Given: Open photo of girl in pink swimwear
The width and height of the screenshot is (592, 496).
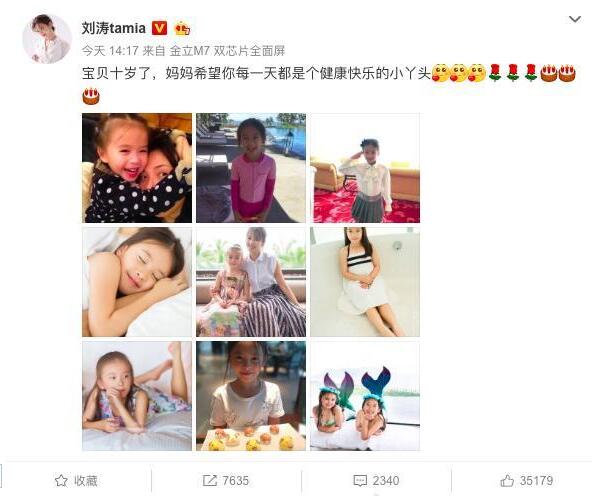Looking at the screenshot, I should tap(251, 168).
